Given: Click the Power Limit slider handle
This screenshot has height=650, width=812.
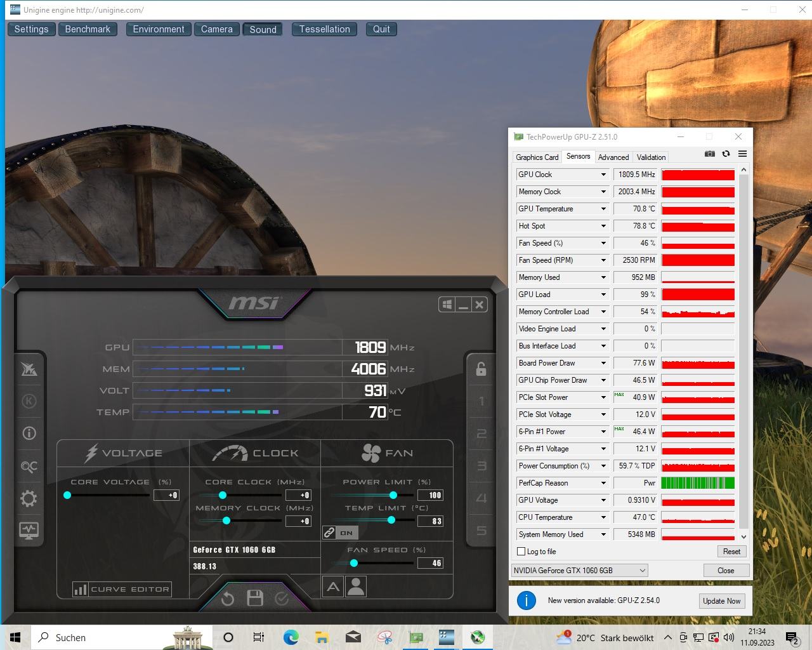Looking at the screenshot, I should pyautogui.click(x=393, y=495).
